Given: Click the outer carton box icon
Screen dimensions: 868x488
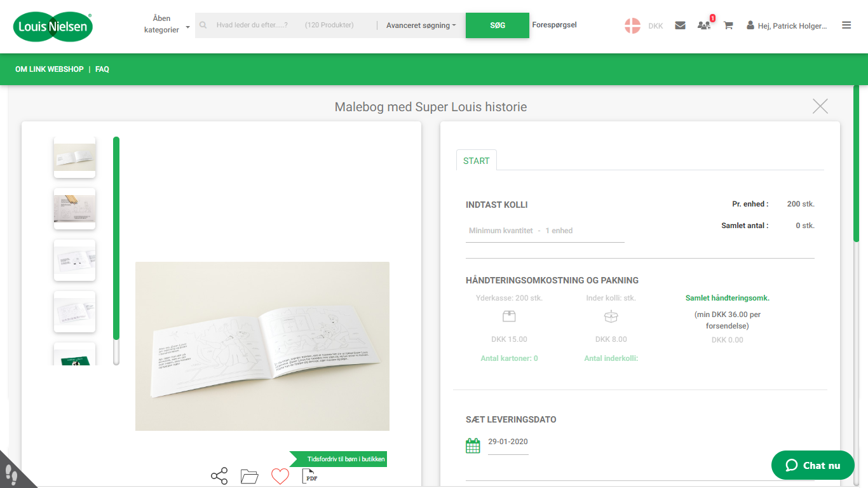Looking at the screenshot, I should click(509, 316).
